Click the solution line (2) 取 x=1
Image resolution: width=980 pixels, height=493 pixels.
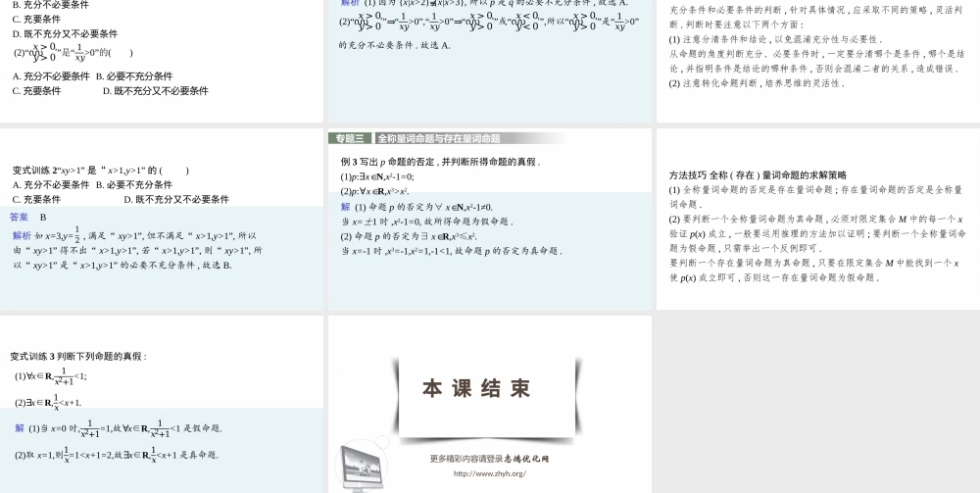tap(117, 454)
